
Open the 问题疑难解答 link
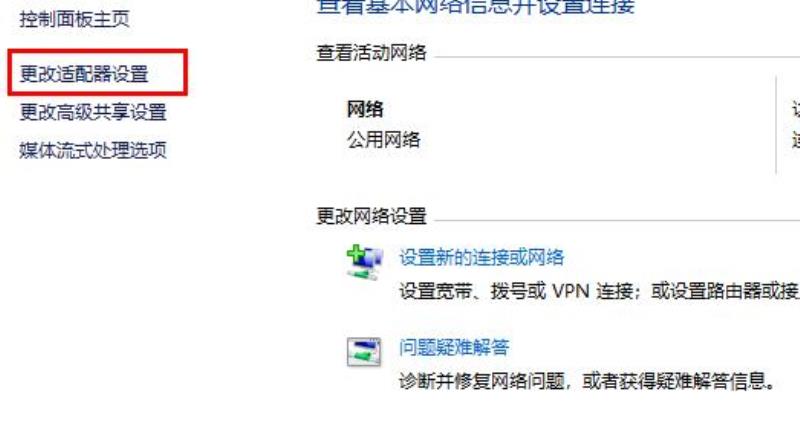pos(454,348)
